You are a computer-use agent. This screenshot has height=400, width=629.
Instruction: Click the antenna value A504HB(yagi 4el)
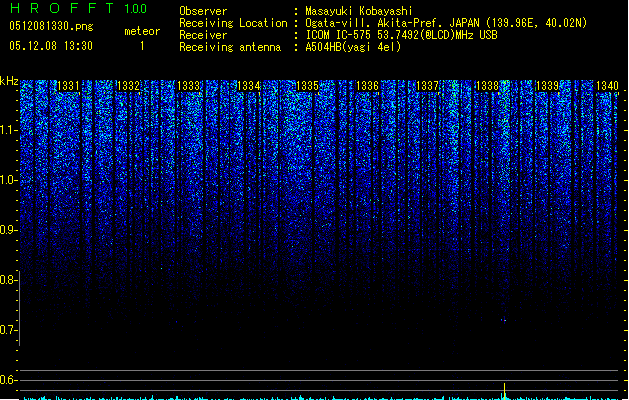tap(353, 47)
